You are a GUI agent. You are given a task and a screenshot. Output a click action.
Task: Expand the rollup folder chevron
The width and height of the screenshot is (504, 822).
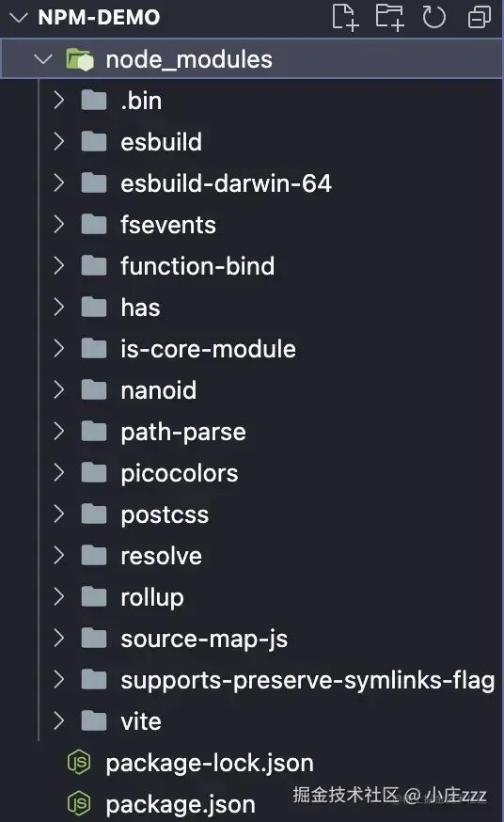click(58, 596)
